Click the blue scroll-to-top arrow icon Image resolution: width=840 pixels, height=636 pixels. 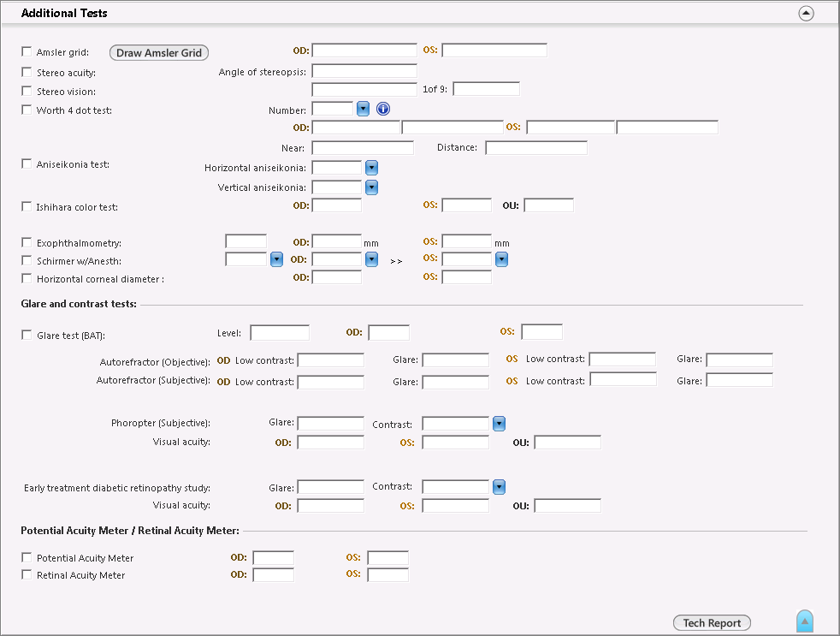click(805, 621)
